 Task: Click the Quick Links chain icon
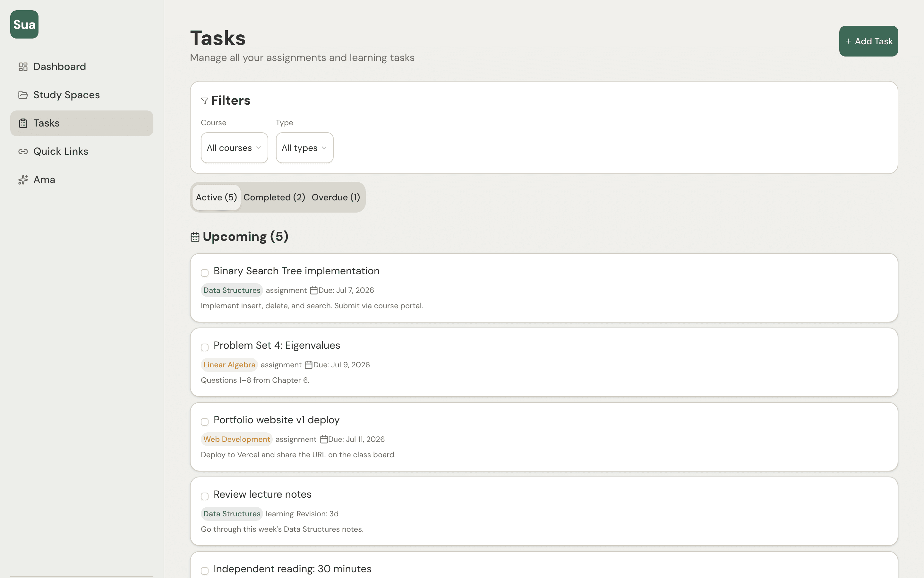pyautogui.click(x=23, y=151)
